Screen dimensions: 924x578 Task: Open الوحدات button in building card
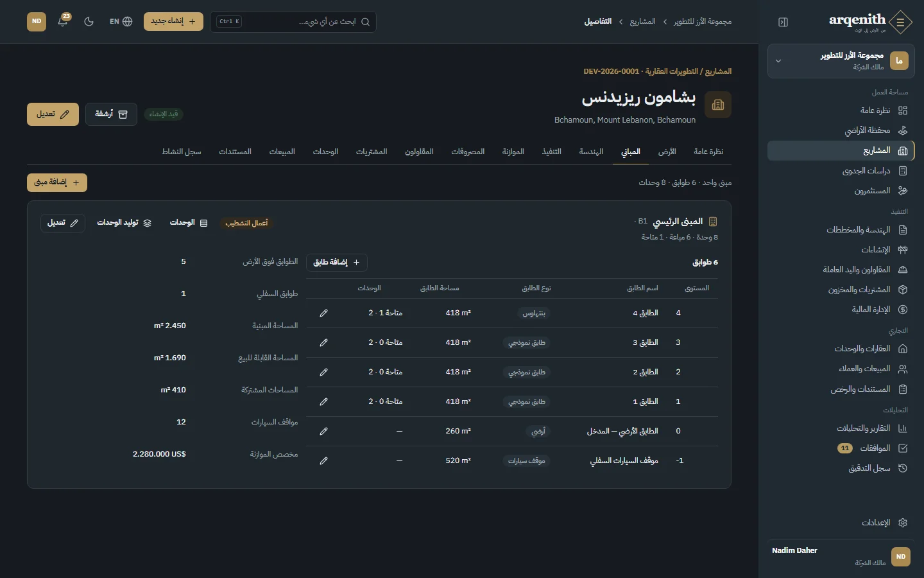(189, 223)
